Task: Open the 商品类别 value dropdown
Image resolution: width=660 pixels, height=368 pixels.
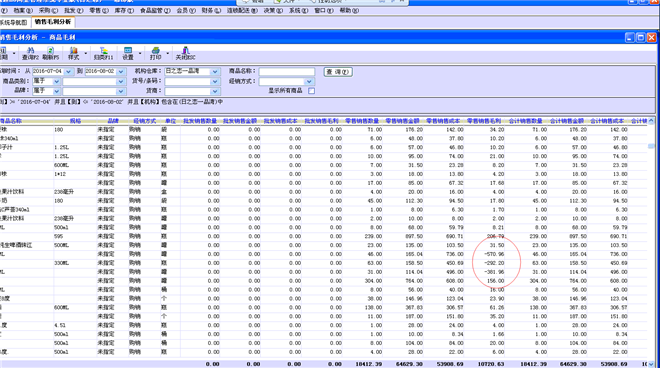Action: pos(121,81)
